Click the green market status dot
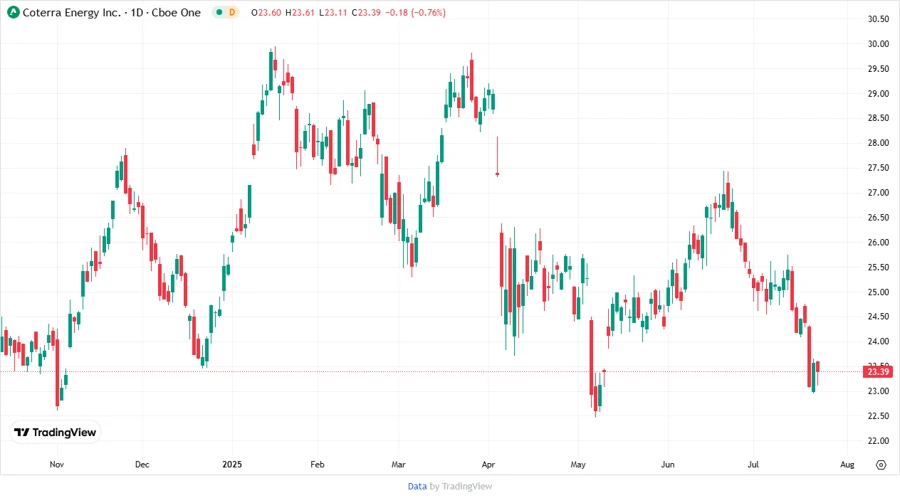 pyautogui.click(x=219, y=12)
